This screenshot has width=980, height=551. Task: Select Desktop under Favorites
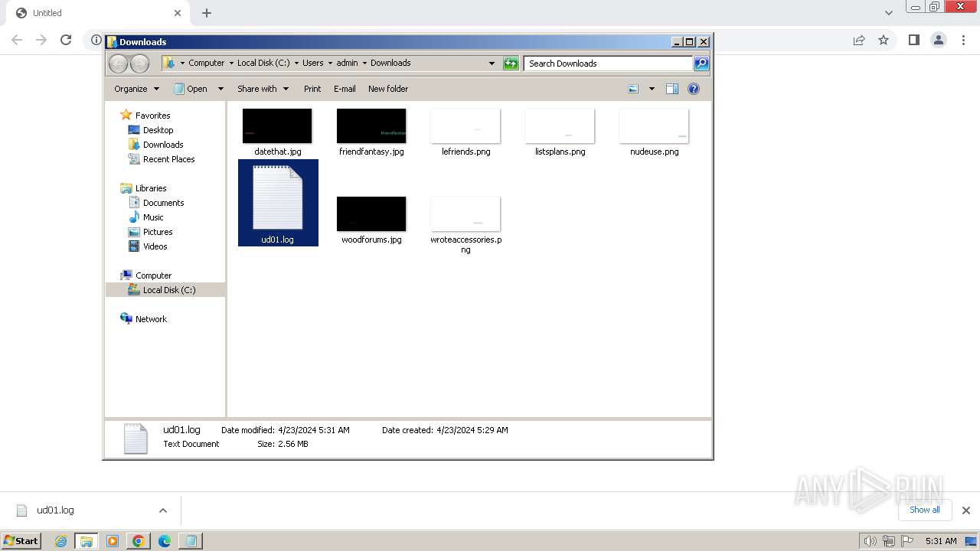point(158,130)
